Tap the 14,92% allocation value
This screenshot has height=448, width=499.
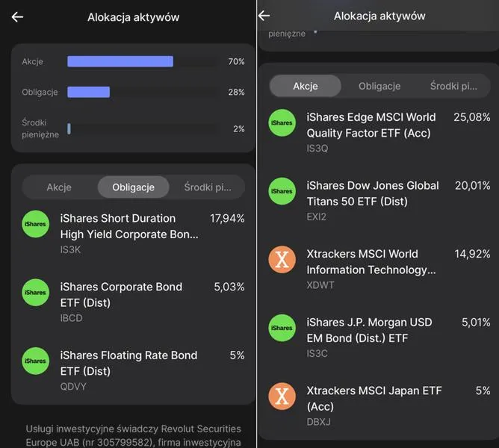pos(472,254)
